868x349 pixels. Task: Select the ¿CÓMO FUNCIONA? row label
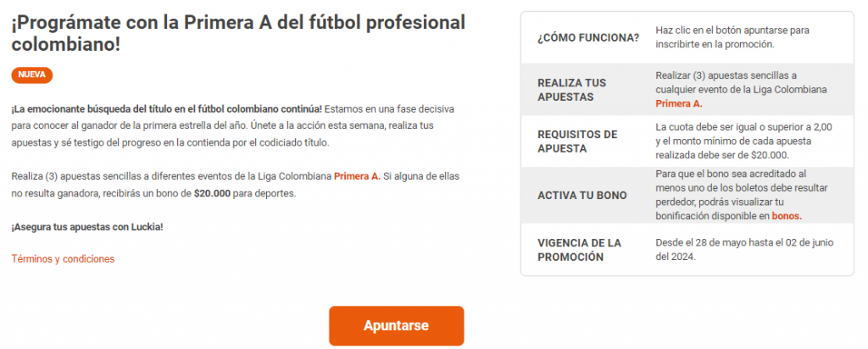pos(588,37)
